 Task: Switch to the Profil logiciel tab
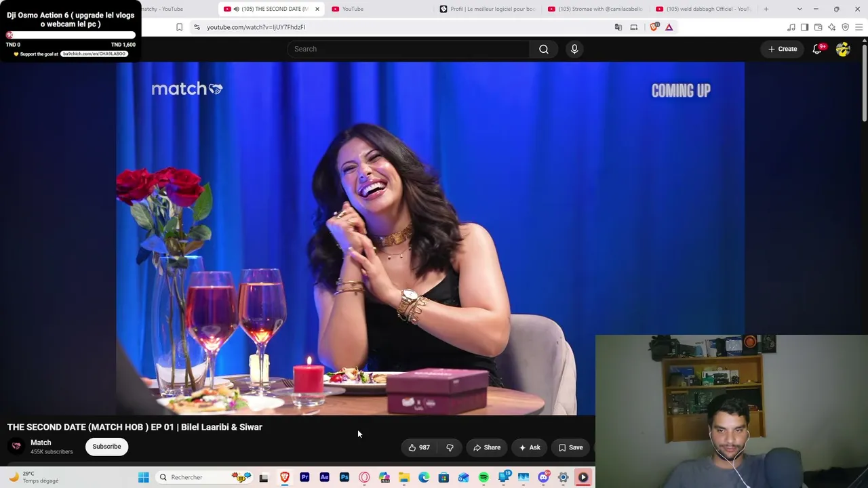(x=488, y=9)
